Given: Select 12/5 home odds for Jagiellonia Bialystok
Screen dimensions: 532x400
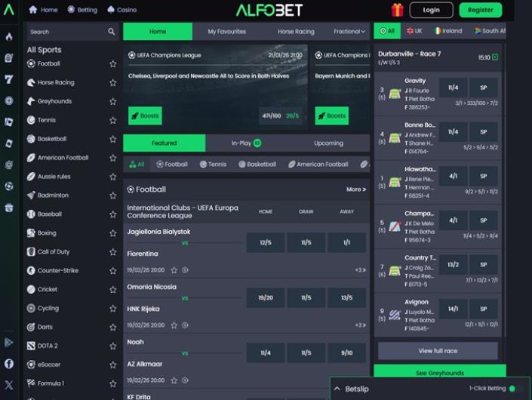Looking at the screenshot, I should point(266,243).
